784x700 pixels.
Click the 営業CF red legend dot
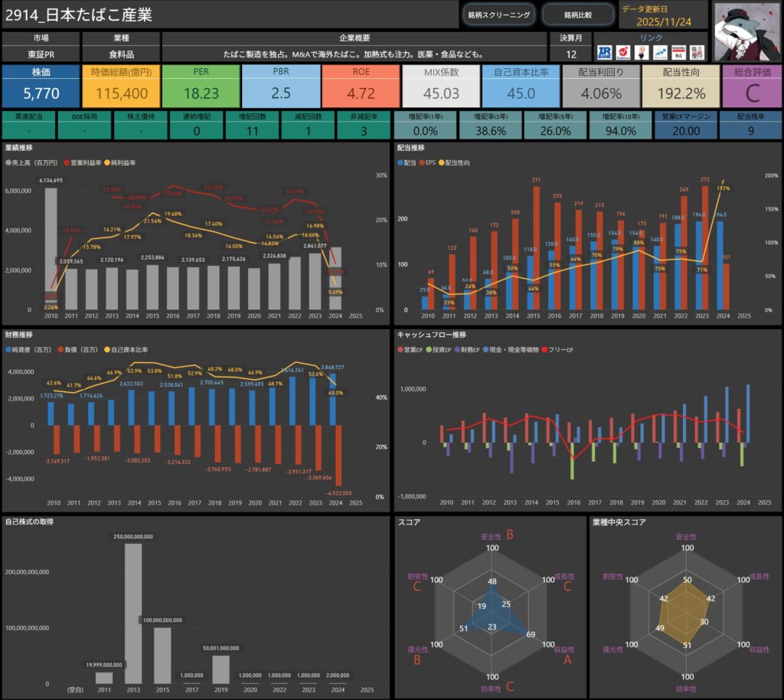point(400,349)
